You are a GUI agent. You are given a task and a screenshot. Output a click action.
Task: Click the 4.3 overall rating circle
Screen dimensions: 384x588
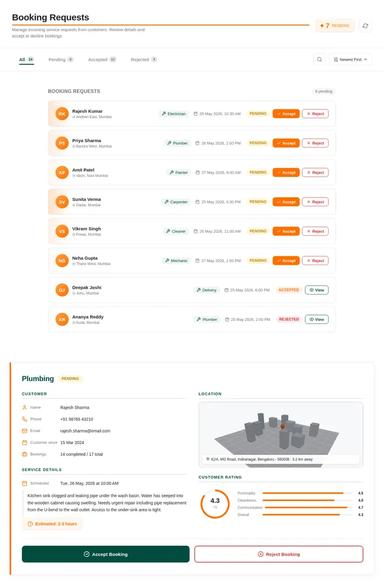coord(215,503)
